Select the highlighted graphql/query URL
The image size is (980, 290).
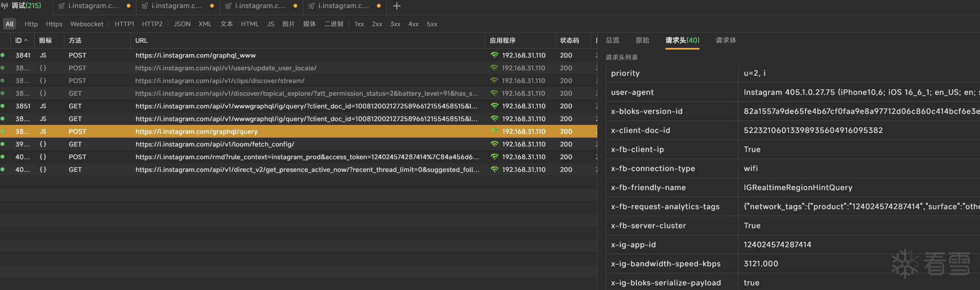[197, 132]
